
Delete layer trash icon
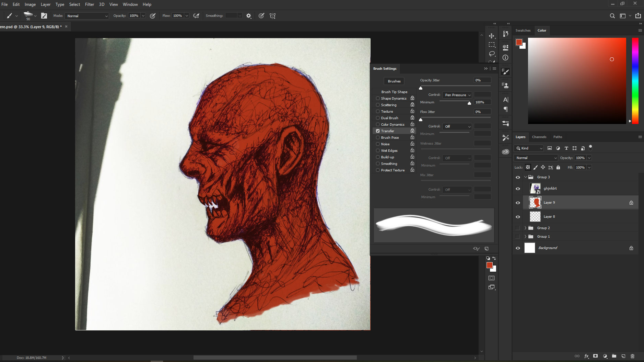[x=632, y=356]
